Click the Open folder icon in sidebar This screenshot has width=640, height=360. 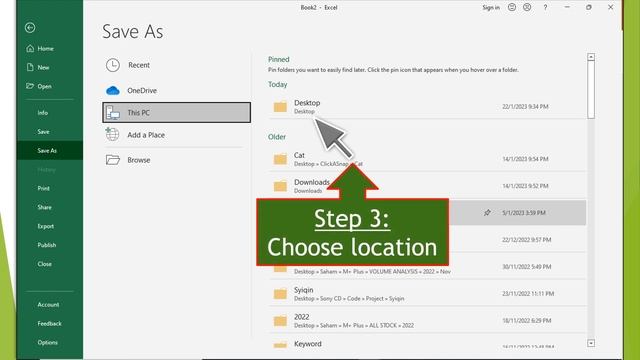point(30,86)
